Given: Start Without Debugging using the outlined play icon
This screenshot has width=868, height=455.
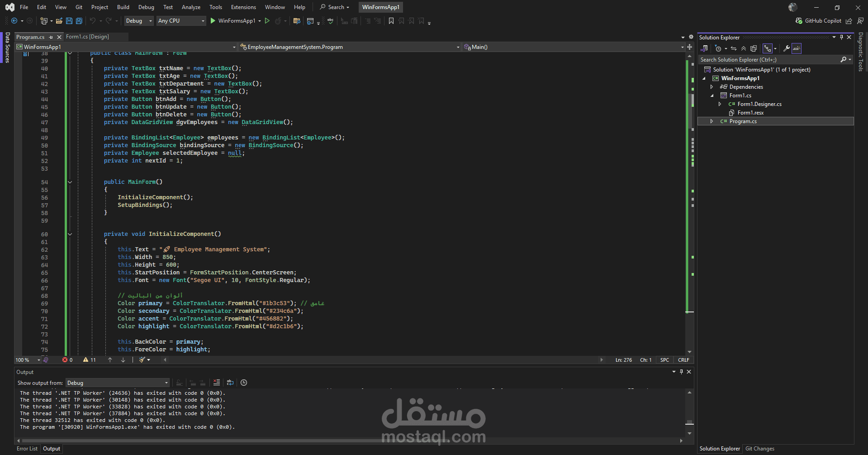Looking at the screenshot, I should click(x=267, y=21).
